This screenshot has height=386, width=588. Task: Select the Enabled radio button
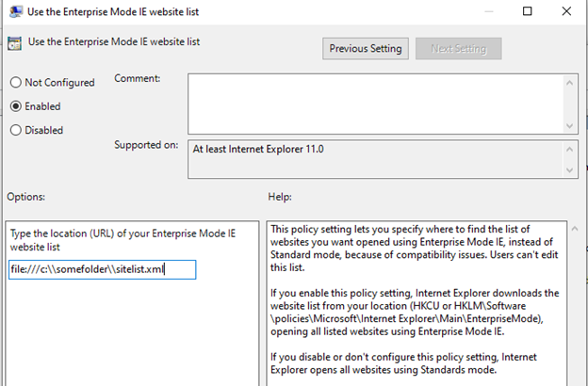16,106
